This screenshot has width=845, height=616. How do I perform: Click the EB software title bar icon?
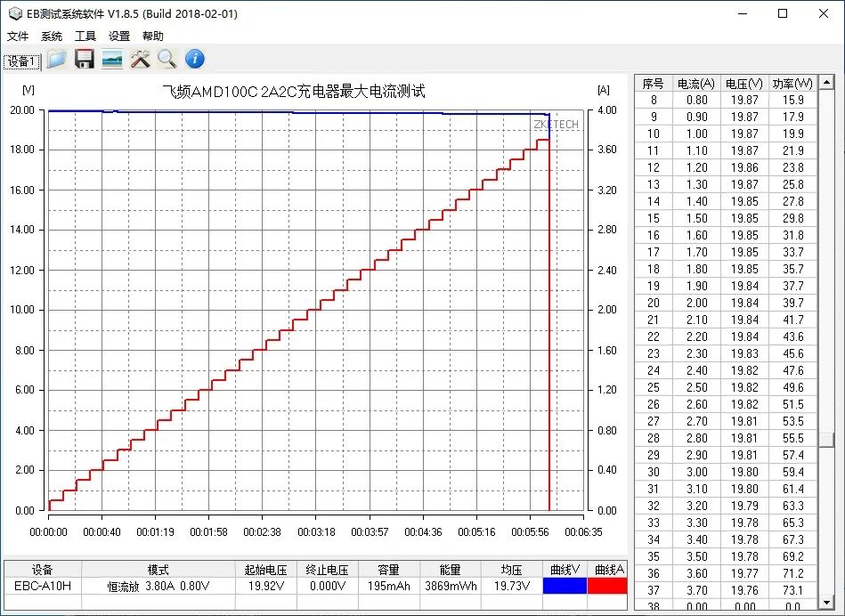pyautogui.click(x=15, y=13)
